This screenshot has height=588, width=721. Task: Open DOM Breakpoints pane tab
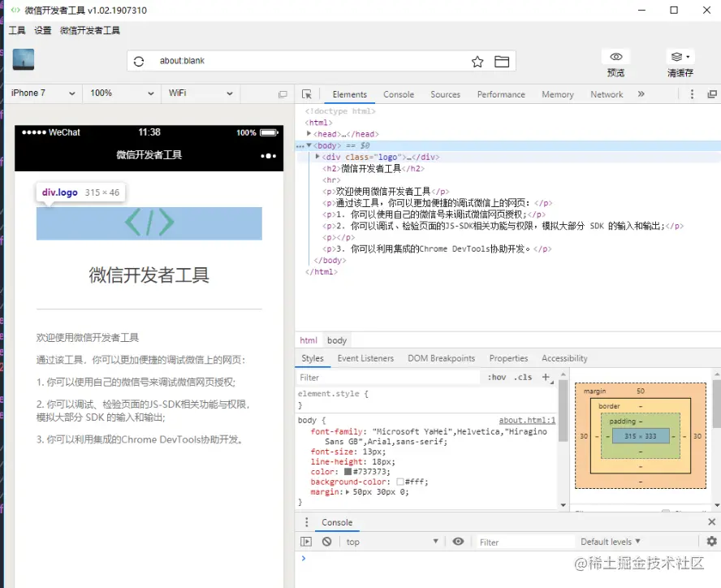(x=442, y=358)
